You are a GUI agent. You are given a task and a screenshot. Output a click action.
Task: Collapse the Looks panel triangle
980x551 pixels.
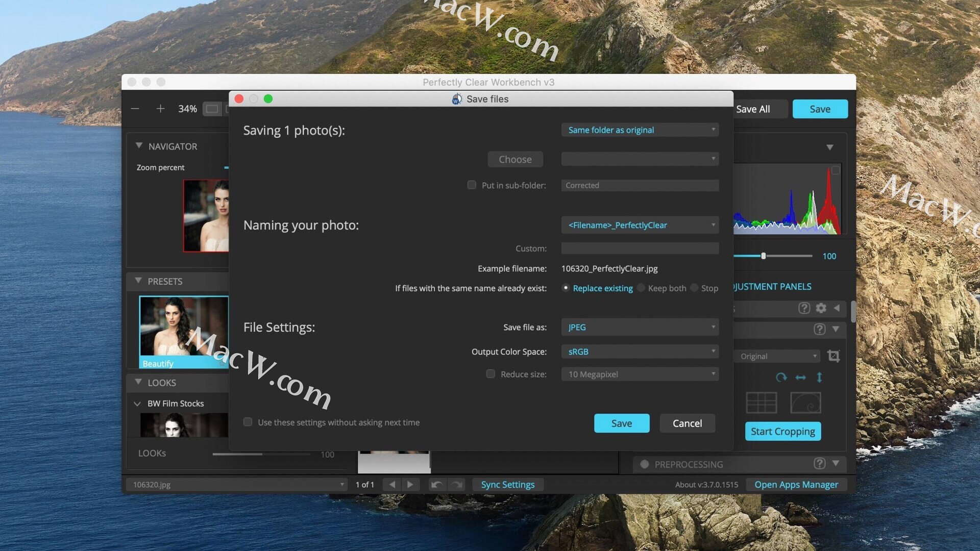point(138,382)
